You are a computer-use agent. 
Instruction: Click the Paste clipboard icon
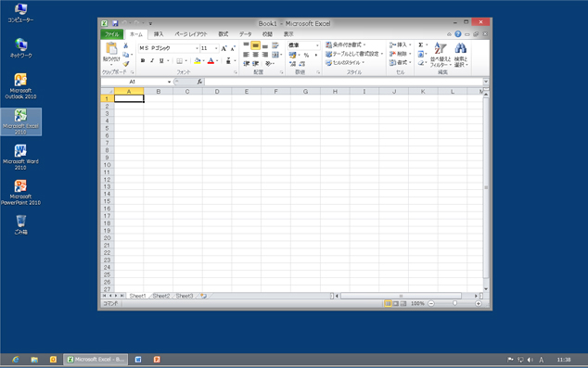111,49
